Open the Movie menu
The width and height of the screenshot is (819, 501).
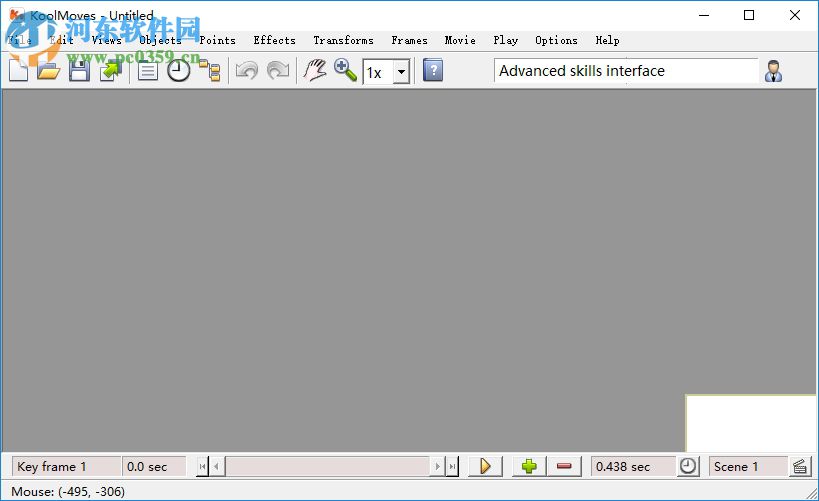[460, 40]
